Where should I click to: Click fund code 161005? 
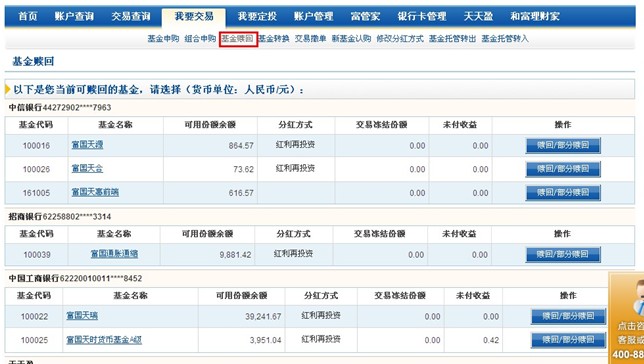pos(36,193)
